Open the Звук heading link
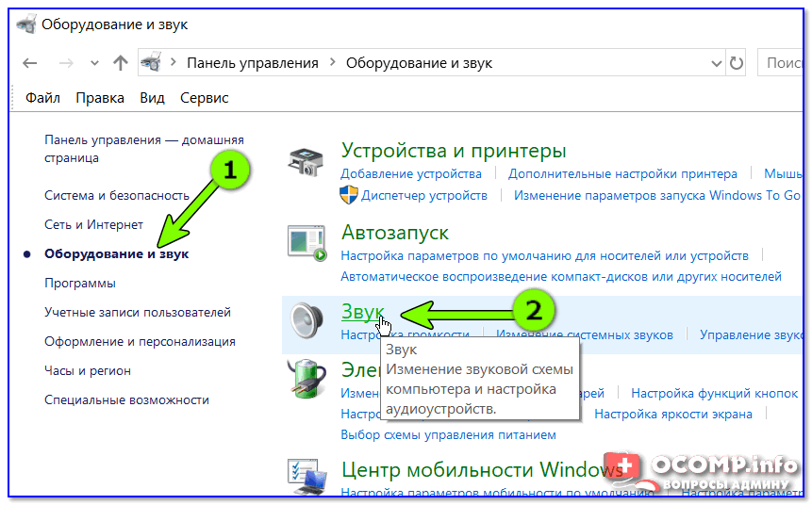This screenshot has height=505, width=812. 362,312
